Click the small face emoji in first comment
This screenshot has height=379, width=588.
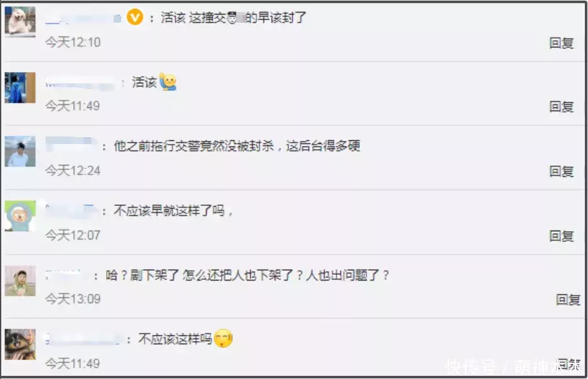tap(232, 18)
